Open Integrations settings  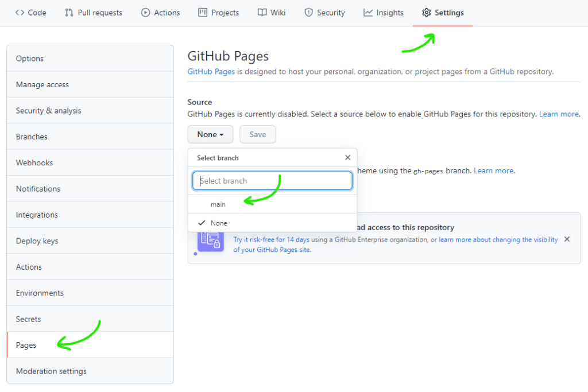pos(90,215)
